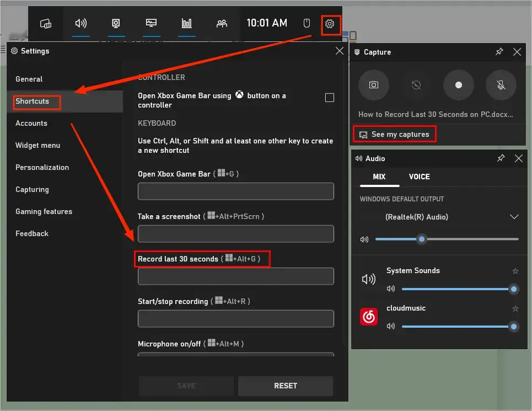Enable opening Game Bar with controller checkbox
The image size is (532, 411).
click(x=330, y=98)
